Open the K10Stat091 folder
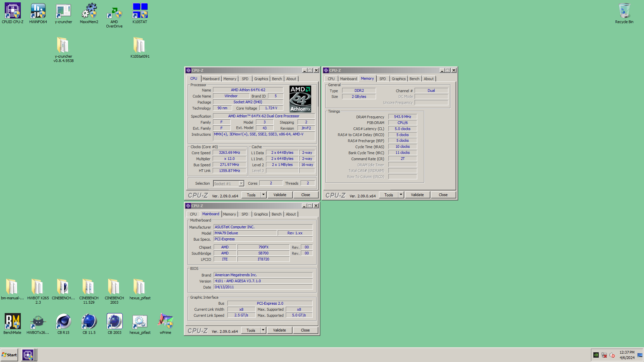 point(140,47)
